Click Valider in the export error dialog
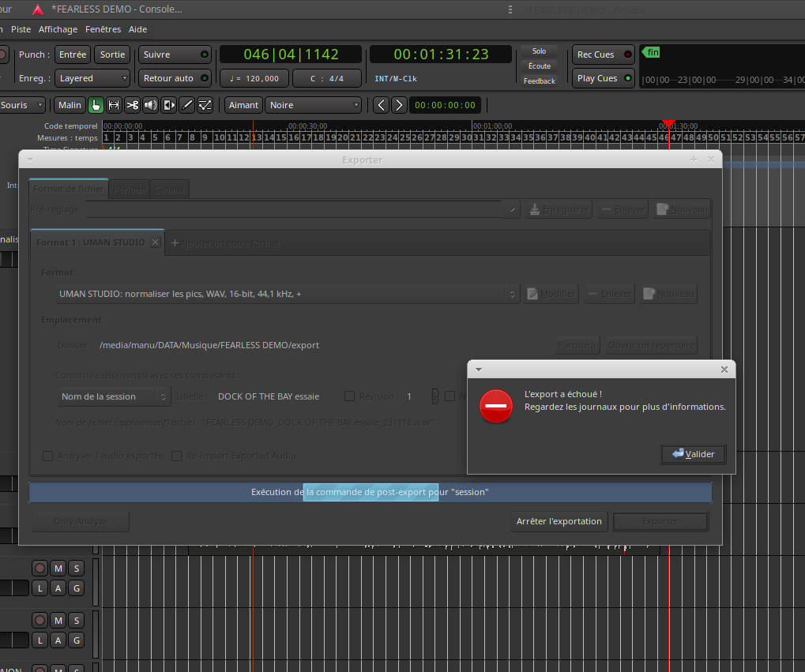Screen dimensions: 805x672 pos(693,454)
